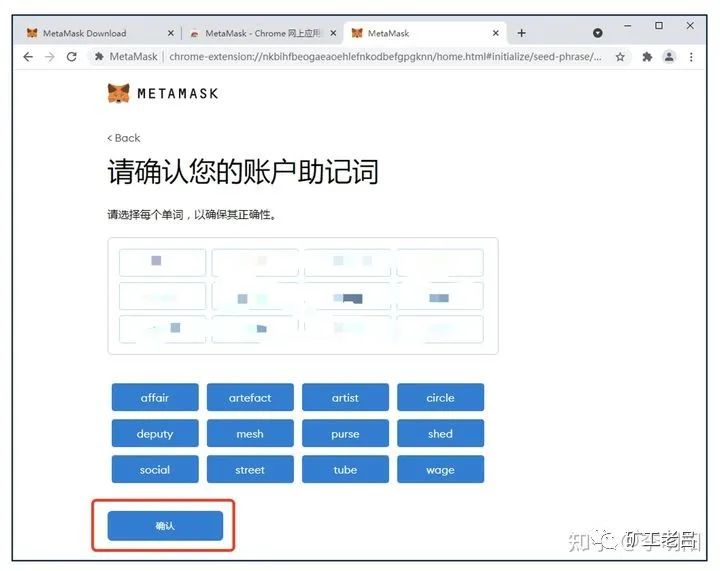Select the seed word 'artefact'
Viewport: 720px width, 571px height.
[250, 397]
